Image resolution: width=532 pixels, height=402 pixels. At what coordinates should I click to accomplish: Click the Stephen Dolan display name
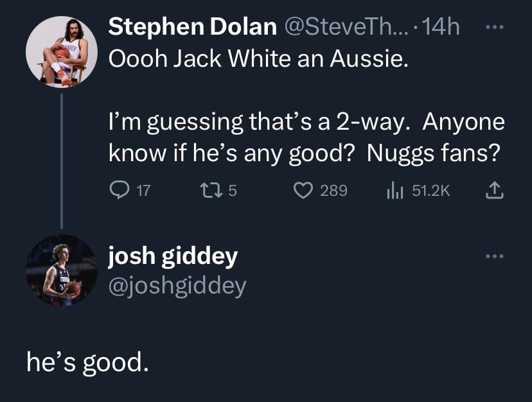pyautogui.click(x=193, y=28)
